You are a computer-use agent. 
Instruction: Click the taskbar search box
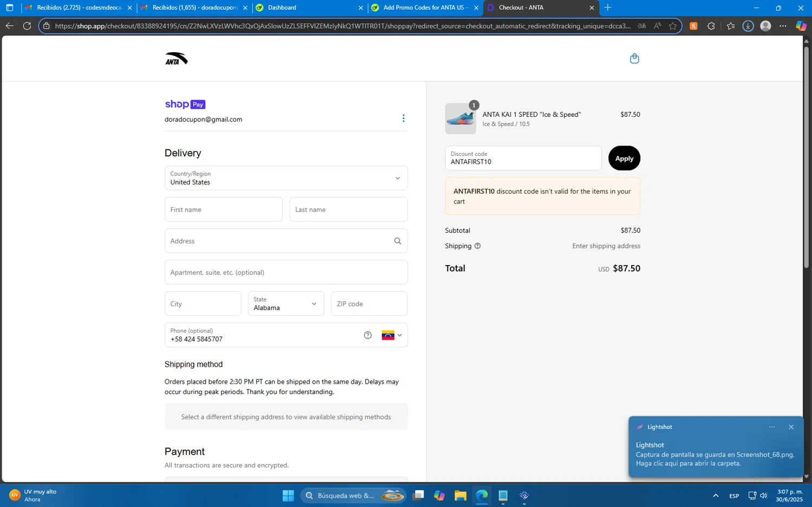click(353, 496)
